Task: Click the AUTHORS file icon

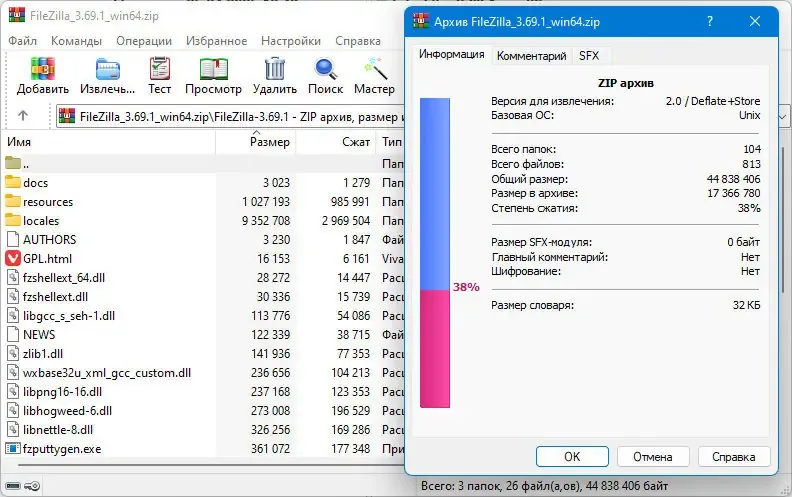Action: [x=13, y=239]
